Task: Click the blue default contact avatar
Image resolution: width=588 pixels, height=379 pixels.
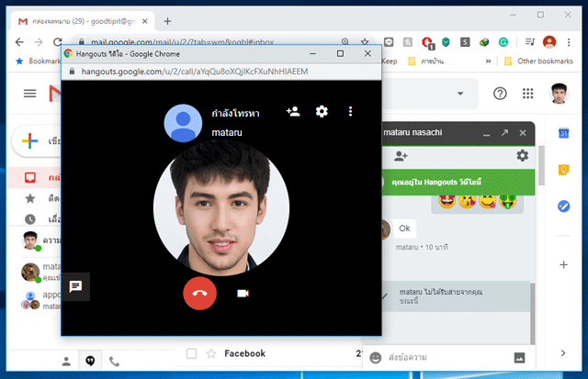Action: (x=183, y=123)
